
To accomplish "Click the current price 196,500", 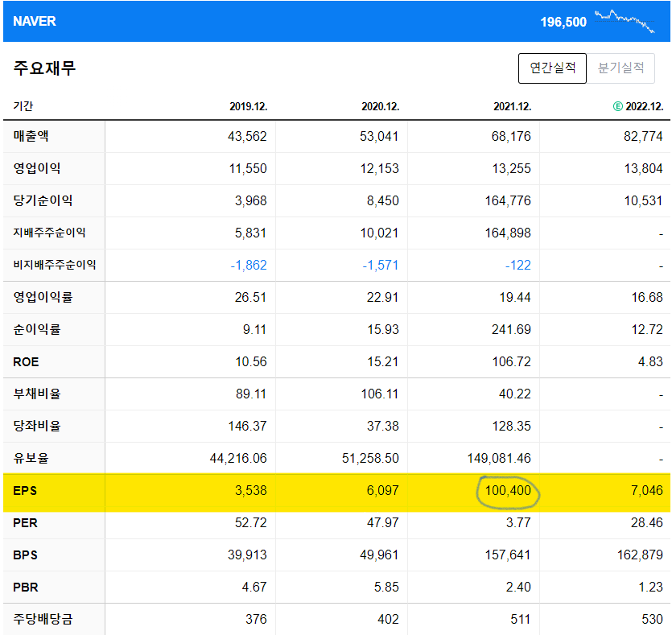I will (563, 22).
